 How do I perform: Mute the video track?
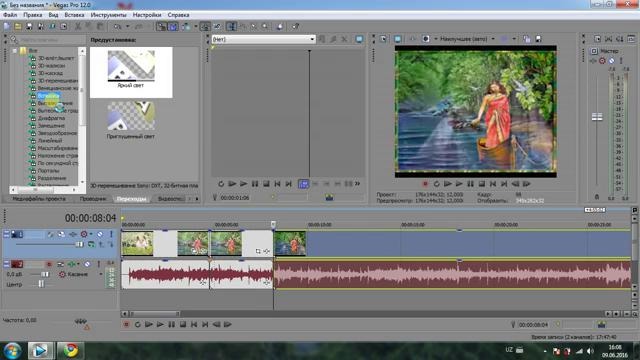(x=100, y=234)
